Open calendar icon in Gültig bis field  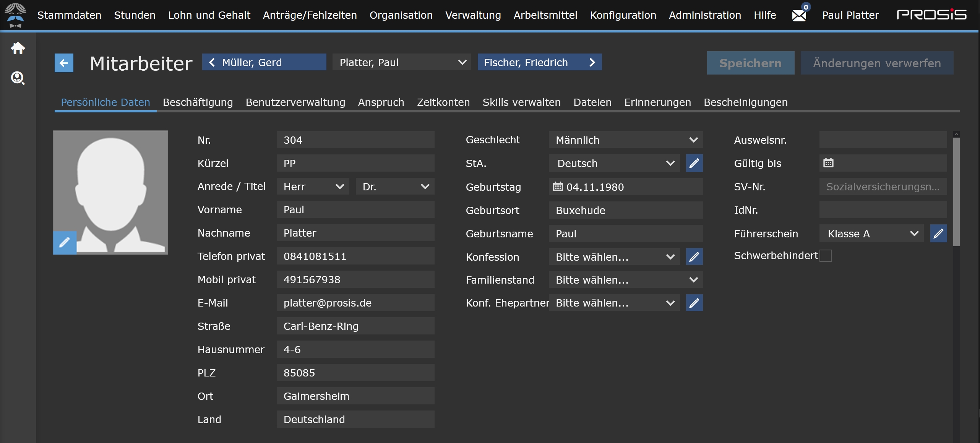[828, 163]
